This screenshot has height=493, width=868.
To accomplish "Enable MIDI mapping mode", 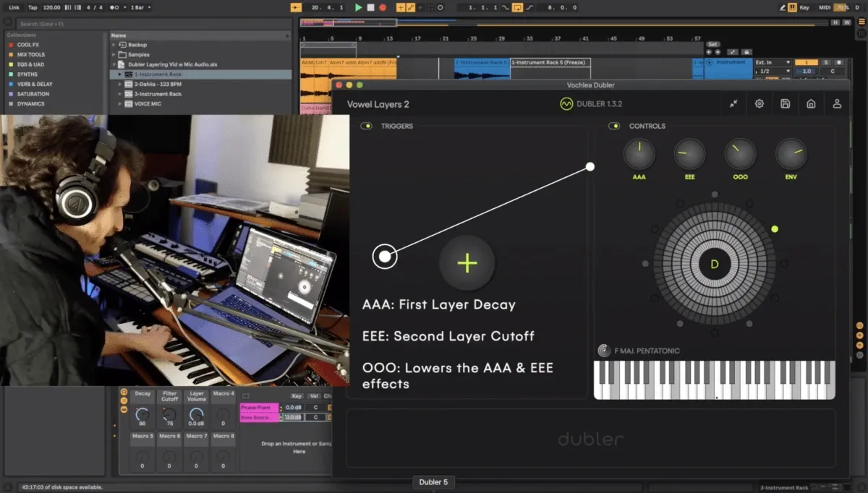I will (x=824, y=7).
